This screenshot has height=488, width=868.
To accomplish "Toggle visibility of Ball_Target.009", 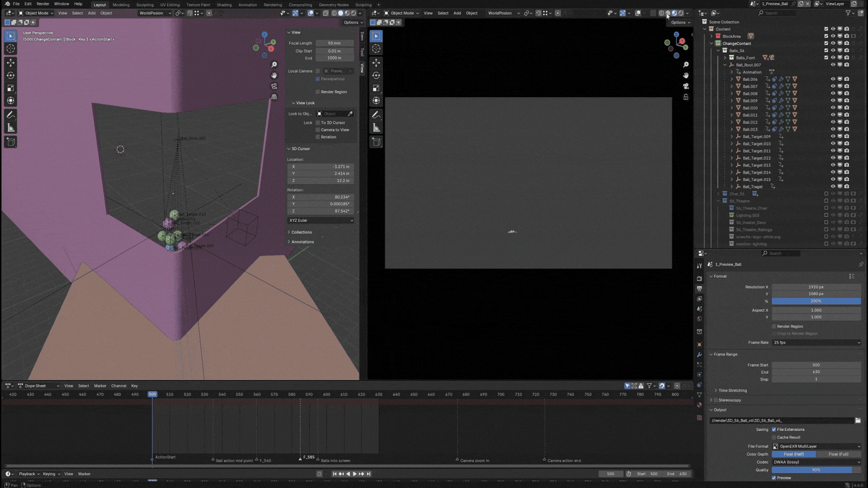I will pyautogui.click(x=833, y=136).
